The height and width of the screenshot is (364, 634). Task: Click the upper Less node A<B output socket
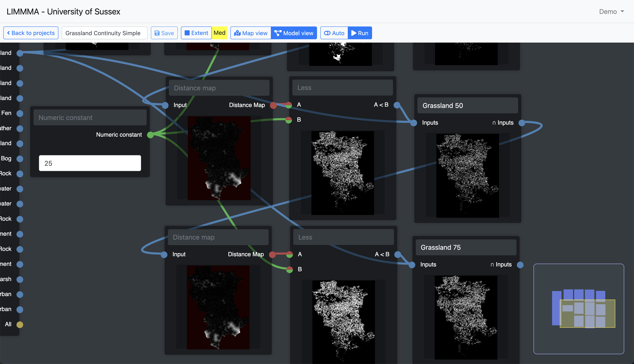[397, 105]
